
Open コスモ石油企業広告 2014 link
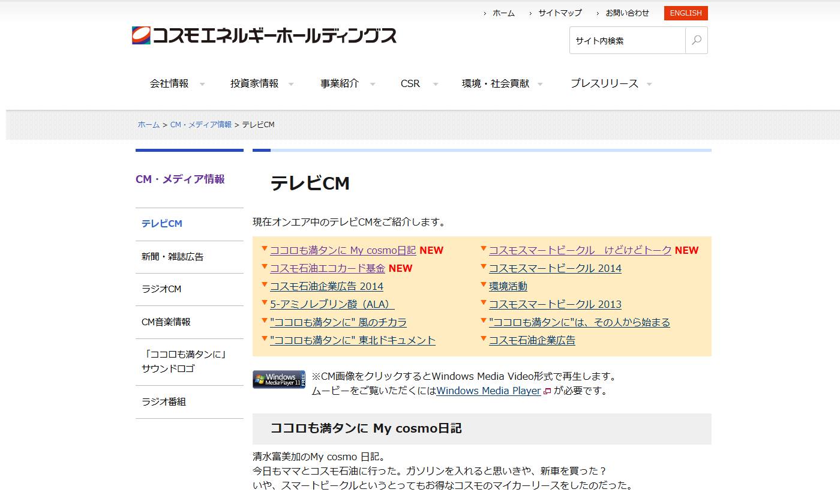point(326,286)
